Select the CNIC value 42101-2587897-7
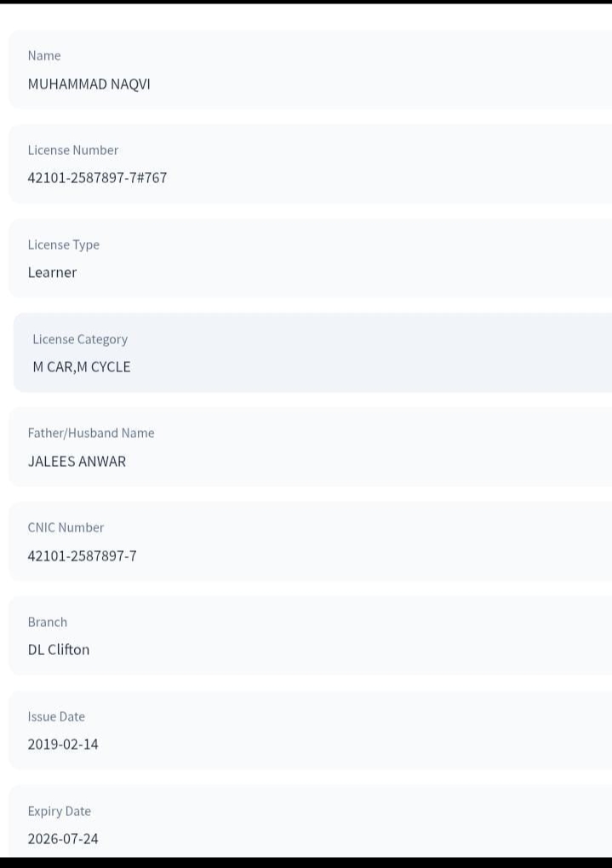The image size is (612, 868). pos(82,556)
